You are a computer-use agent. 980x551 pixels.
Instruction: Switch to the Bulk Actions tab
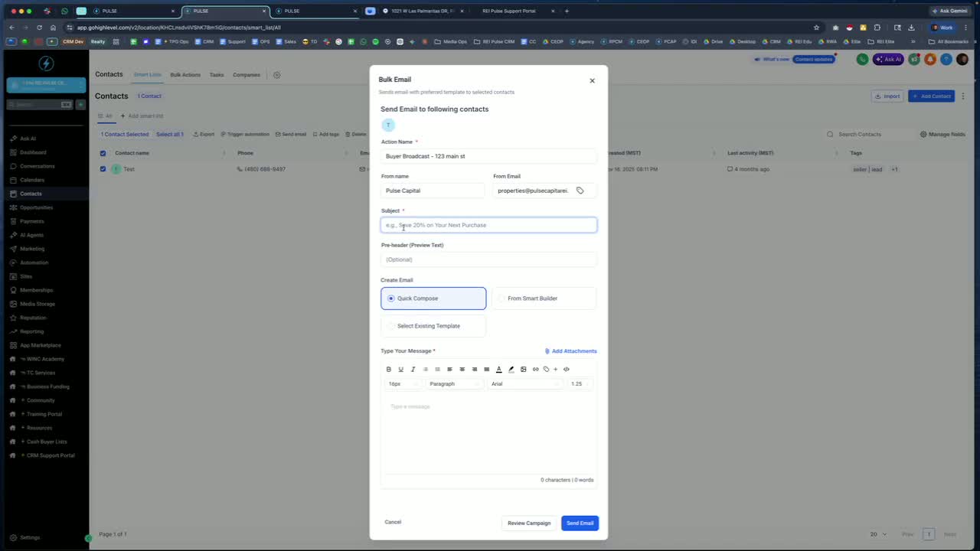[185, 75]
